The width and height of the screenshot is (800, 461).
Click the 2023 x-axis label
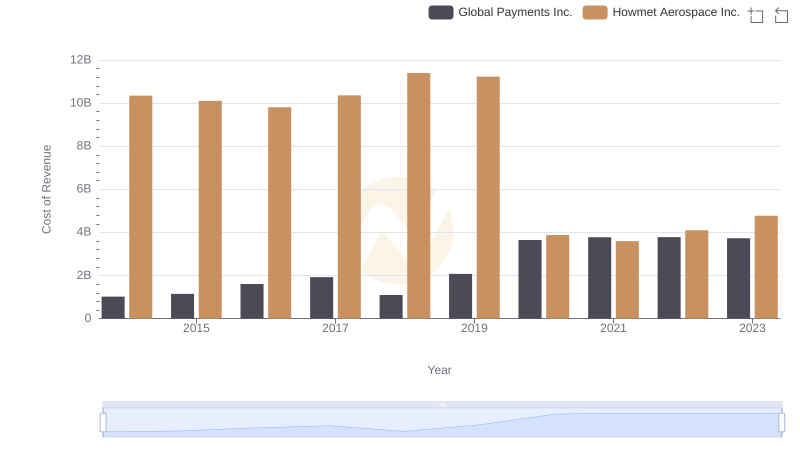(x=753, y=328)
